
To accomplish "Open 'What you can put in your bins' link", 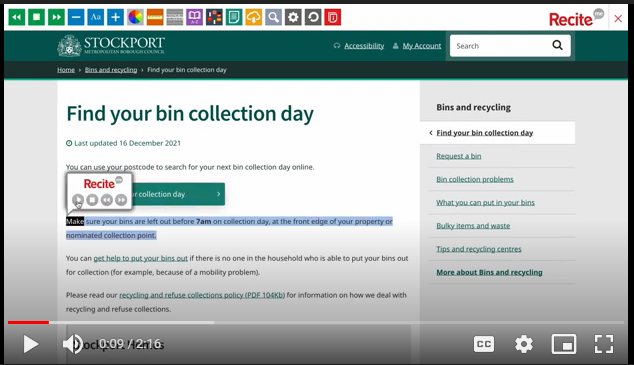I will (485, 203).
